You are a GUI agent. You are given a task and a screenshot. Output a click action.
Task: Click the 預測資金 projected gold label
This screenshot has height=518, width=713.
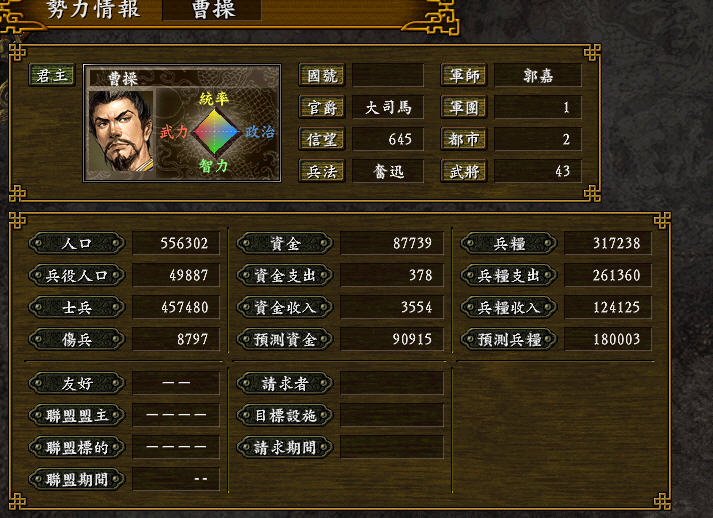[285, 339]
